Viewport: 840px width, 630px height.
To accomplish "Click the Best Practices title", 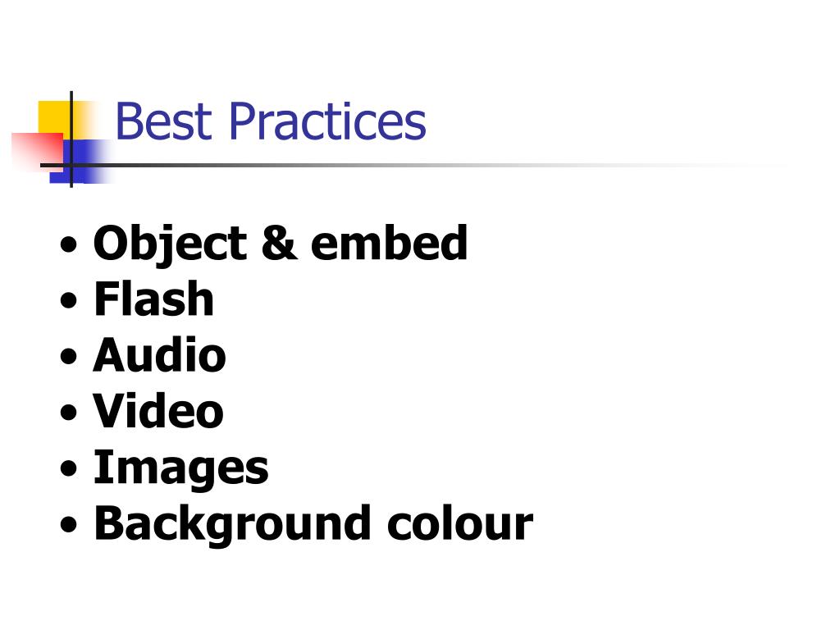I will pos(271,121).
